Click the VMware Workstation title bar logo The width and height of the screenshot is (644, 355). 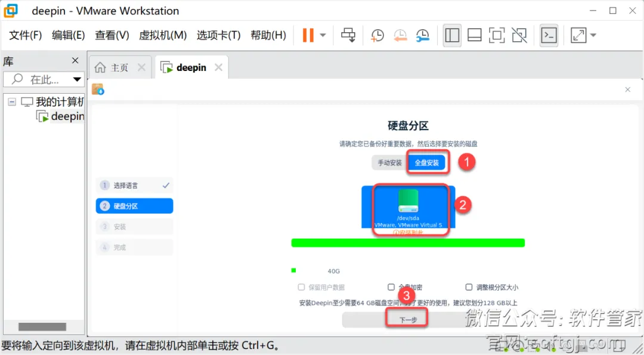(11, 11)
